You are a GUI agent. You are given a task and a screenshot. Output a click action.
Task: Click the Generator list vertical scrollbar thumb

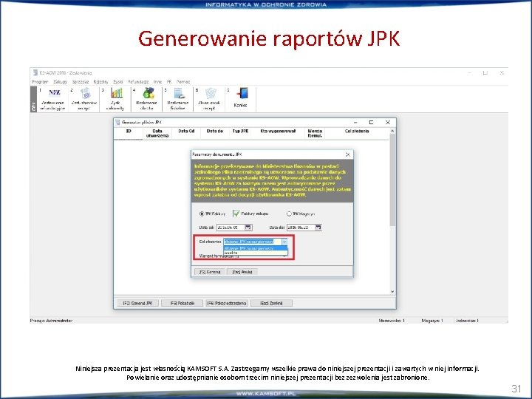click(x=392, y=180)
